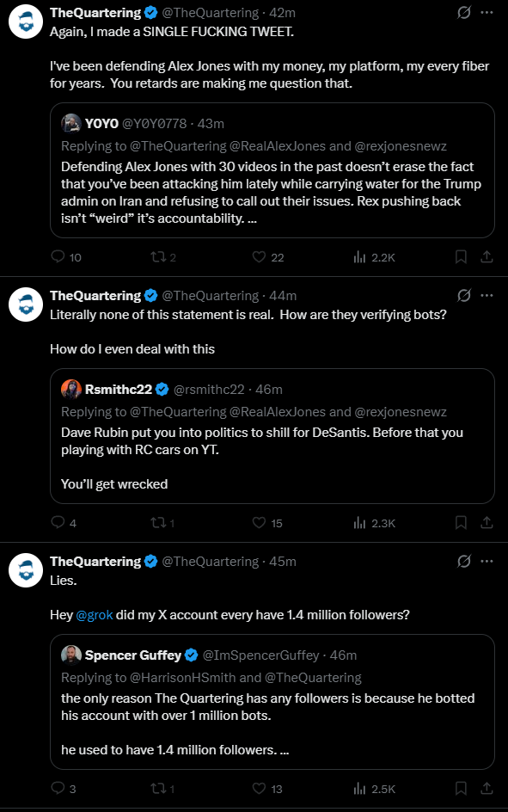The image size is (508, 812).
Task: Open the @grok mention link
Action: [95, 615]
